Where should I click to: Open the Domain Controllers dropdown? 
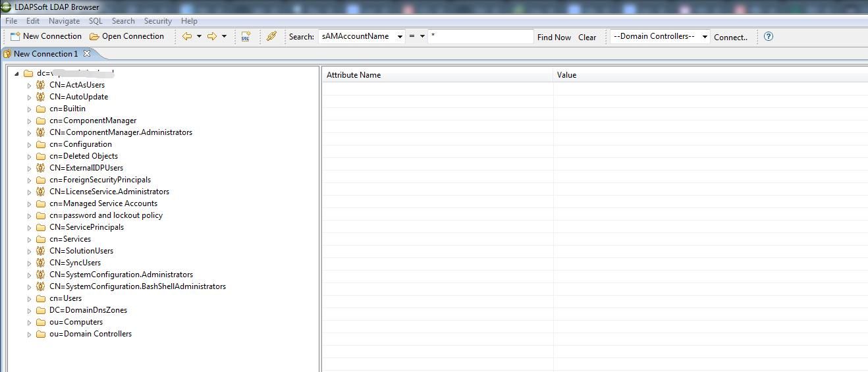pos(705,37)
